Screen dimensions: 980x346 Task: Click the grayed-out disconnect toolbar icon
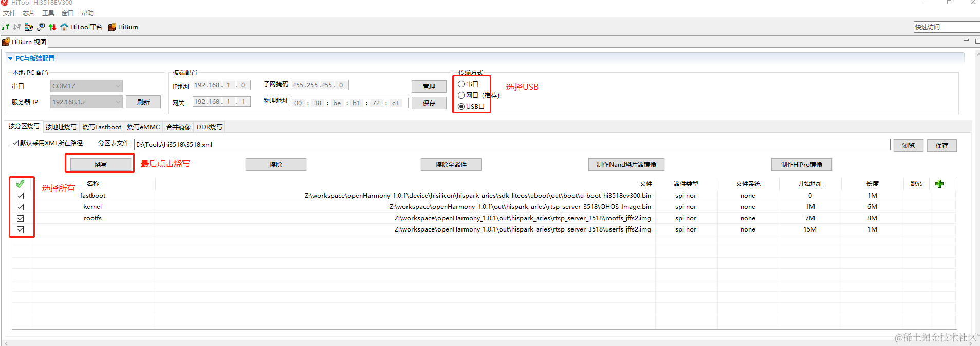pyautogui.click(x=17, y=27)
